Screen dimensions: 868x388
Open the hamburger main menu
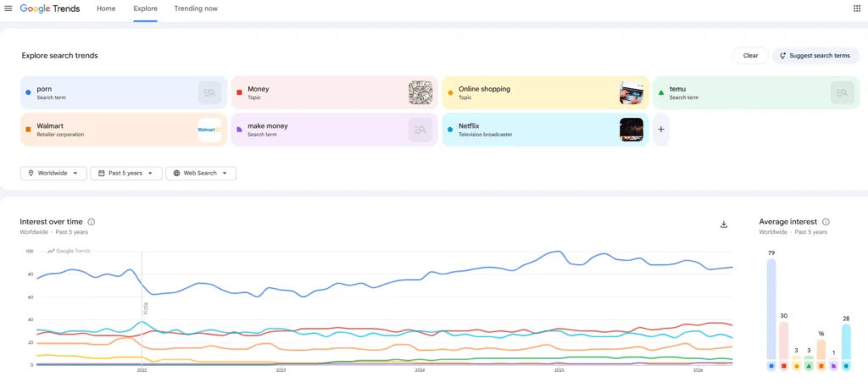tap(8, 8)
